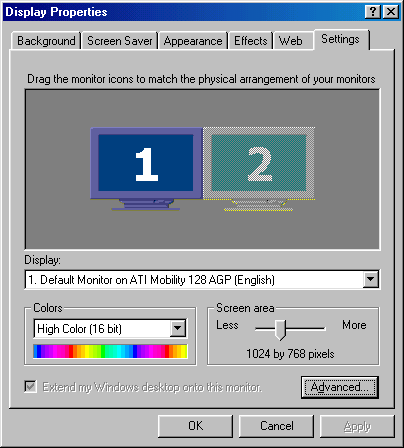The image size is (404, 448).
Task: Click the color spectrum preview bar
Action: [x=110, y=351]
